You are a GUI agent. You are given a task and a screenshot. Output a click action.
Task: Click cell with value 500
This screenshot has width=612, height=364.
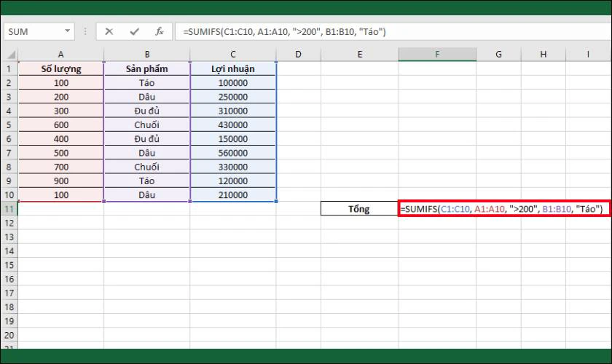point(61,153)
